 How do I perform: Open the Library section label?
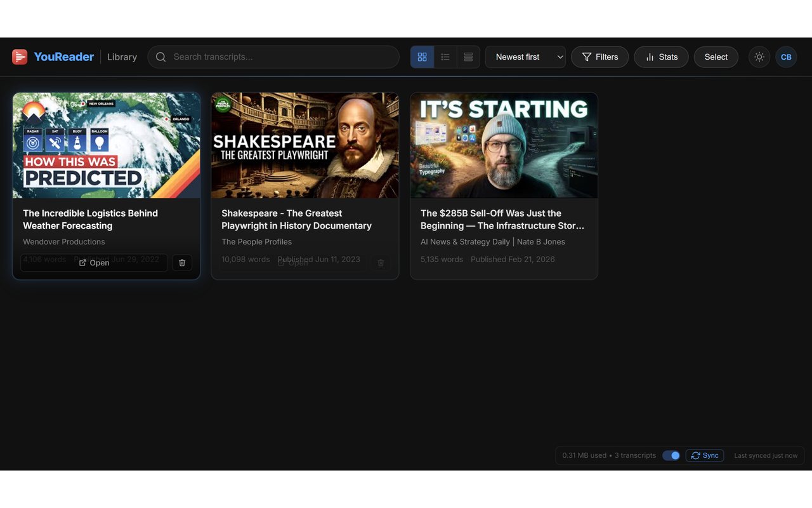(122, 57)
